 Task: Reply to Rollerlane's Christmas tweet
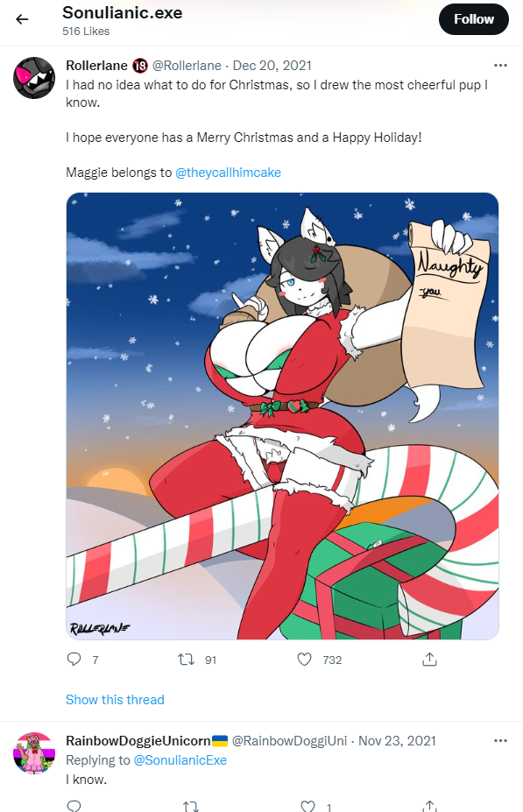(74, 659)
